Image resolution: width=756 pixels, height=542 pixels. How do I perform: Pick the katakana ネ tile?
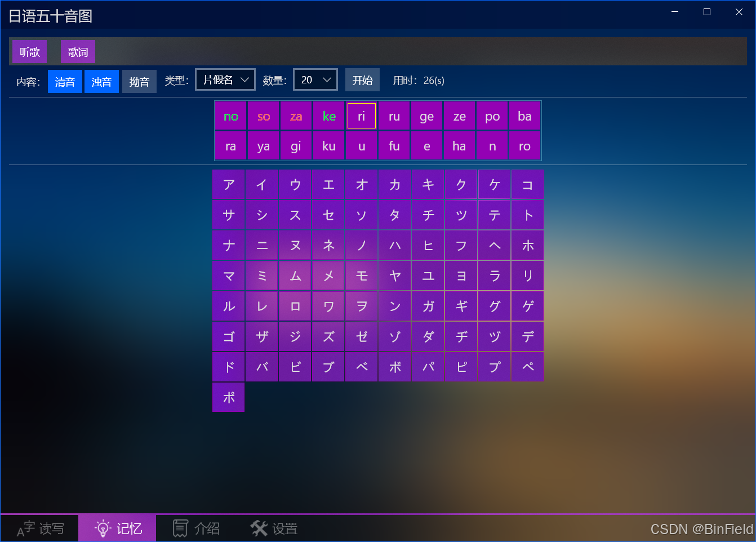point(328,245)
